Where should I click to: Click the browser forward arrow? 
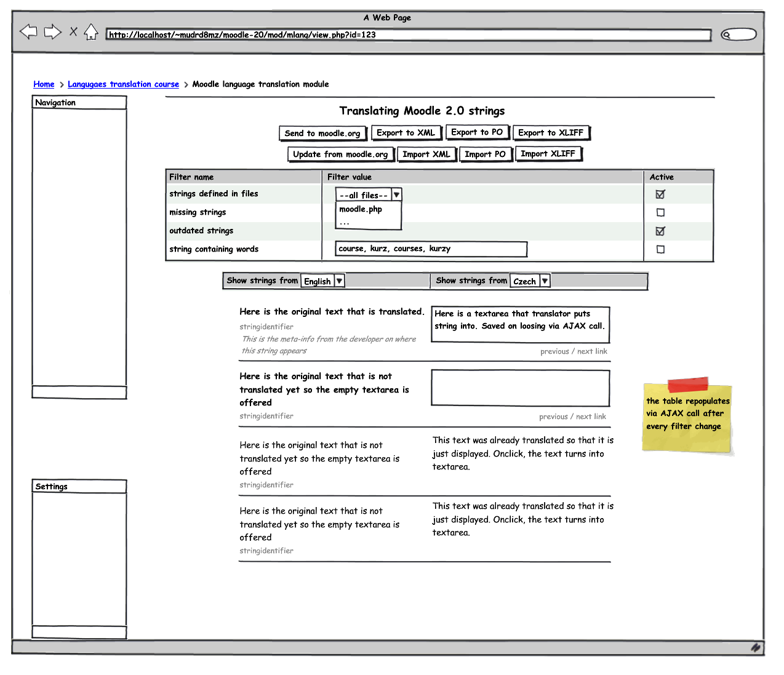pyautogui.click(x=53, y=31)
